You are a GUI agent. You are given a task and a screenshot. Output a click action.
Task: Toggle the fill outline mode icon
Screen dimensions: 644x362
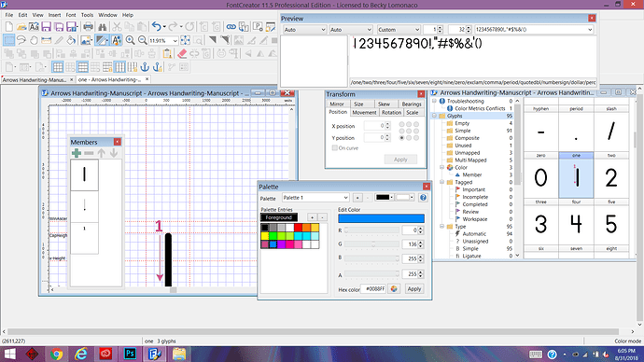pos(102,40)
